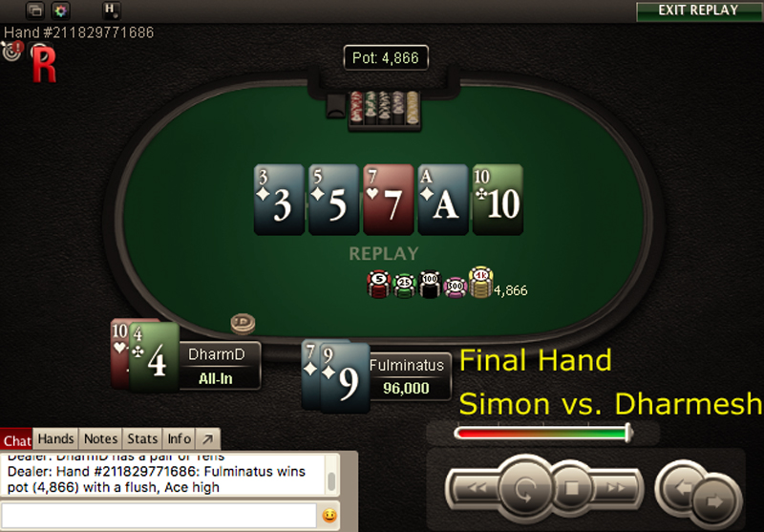Rewind the replay
This screenshot has width=764, height=532.
(477, 488)
